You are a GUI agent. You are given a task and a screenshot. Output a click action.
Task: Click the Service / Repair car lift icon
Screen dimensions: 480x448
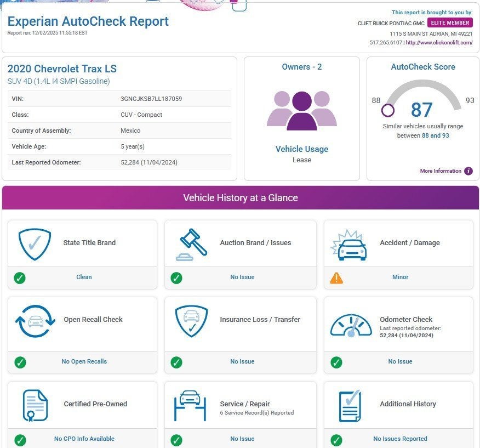point(190,405)
